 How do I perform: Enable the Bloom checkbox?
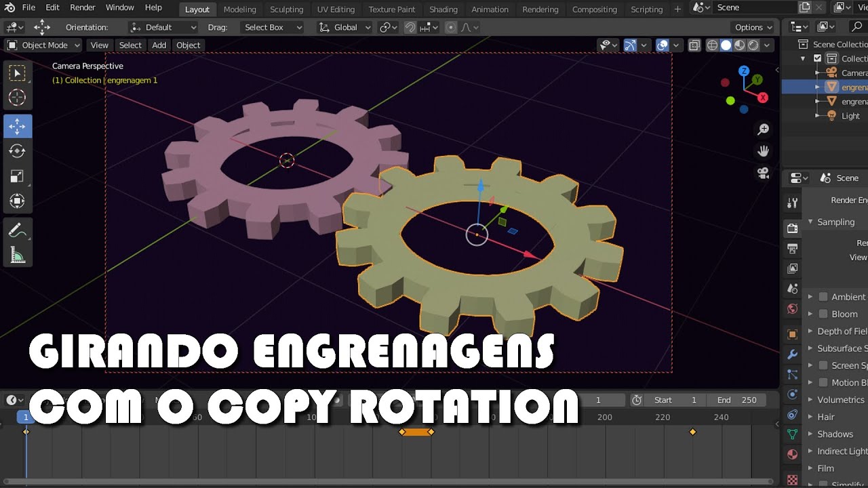823,314
